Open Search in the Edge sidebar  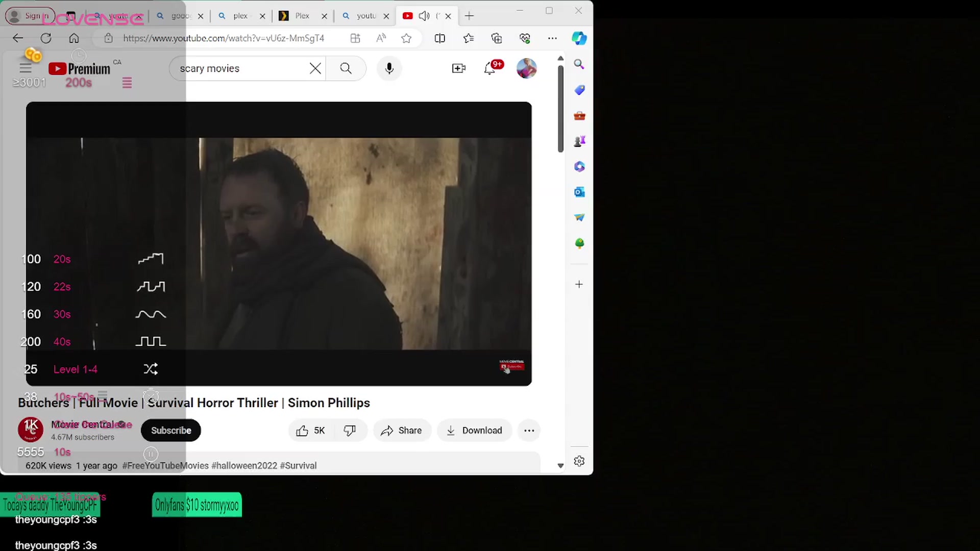[579, 64]
